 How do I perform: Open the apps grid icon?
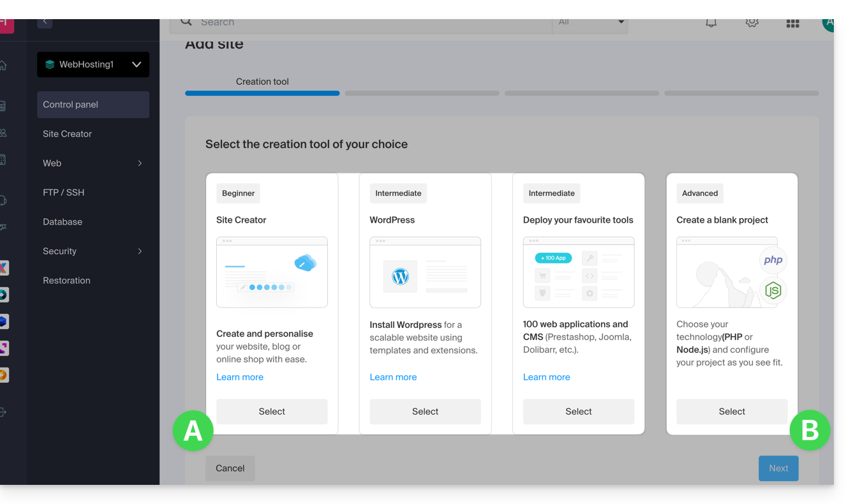(792, 24)
